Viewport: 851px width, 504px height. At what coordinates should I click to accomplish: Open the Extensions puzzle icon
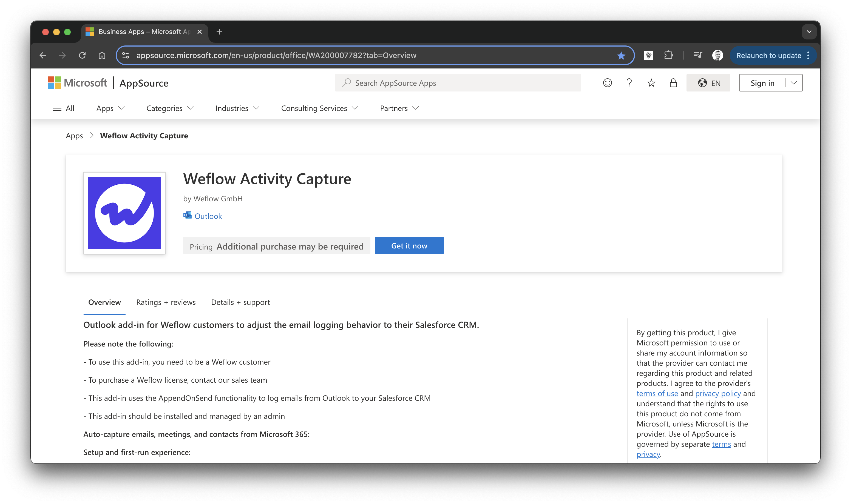click(668, 55)
